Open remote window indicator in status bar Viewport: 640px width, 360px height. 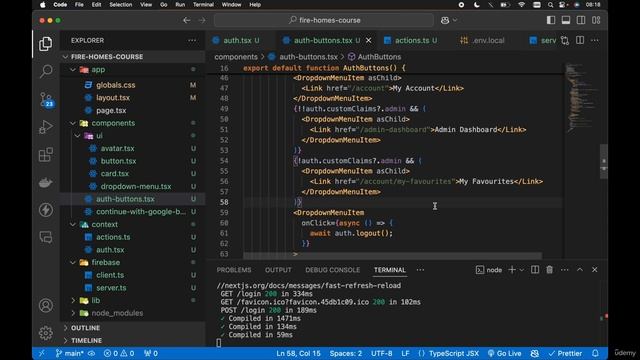41,353
